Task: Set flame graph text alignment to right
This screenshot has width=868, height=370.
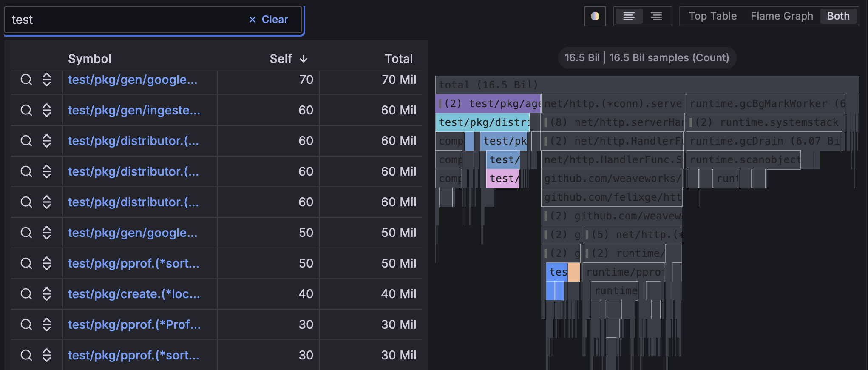Action: click(656, 16)
